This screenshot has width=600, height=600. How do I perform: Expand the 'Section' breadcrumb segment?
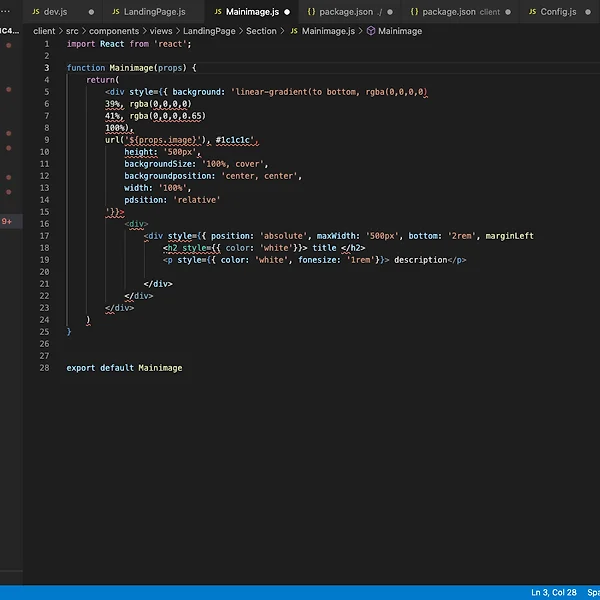[261, 31]
